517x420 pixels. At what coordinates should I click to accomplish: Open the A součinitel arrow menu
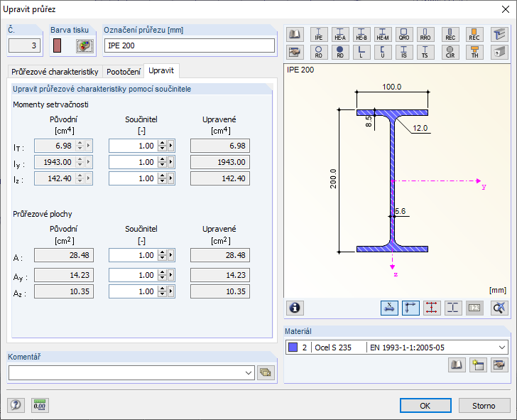click(170, 255)
